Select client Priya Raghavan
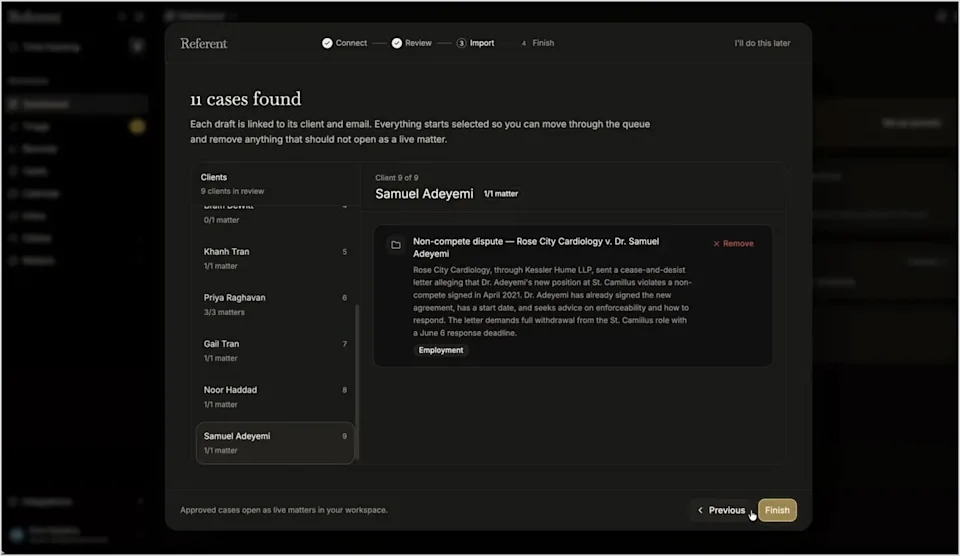Viewport: 960px width, 556px height. [x=275, y=304]
